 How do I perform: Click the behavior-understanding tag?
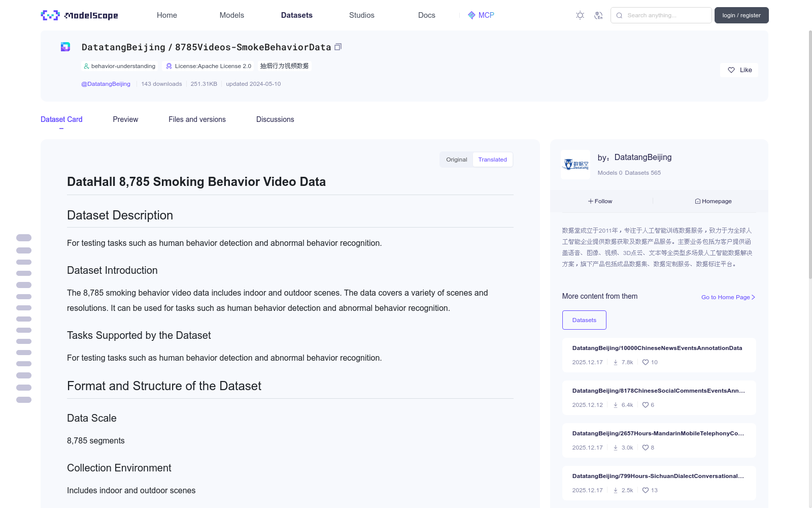click(x=119, y=66)
